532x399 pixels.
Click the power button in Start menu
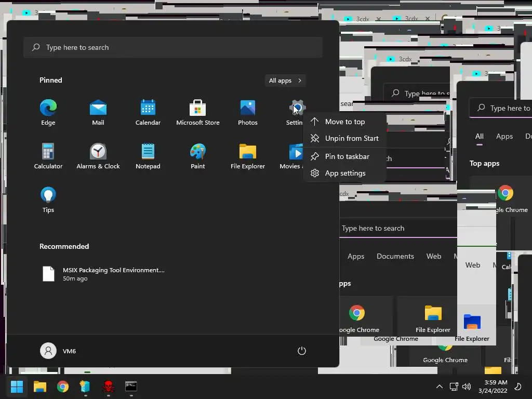tap(302, 351)
